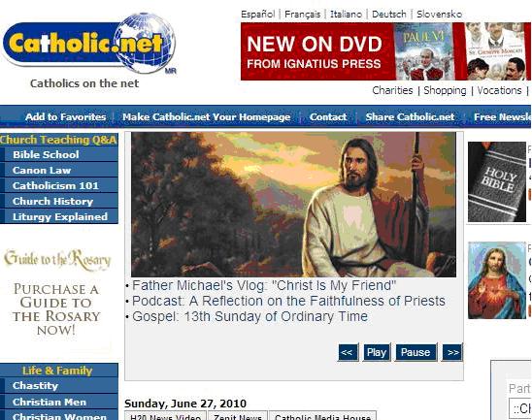Click the Catholic.net globe logo
Screen dimensions: 532x420
89,44
